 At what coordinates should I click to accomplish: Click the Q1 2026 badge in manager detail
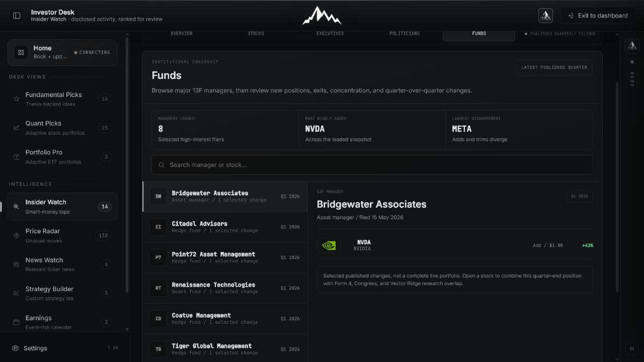(x=580, y=196)
